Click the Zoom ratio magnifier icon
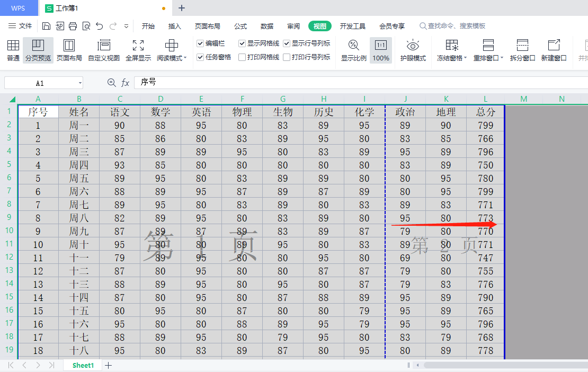Screen dimensions: 588x372 tap(353, 46)
